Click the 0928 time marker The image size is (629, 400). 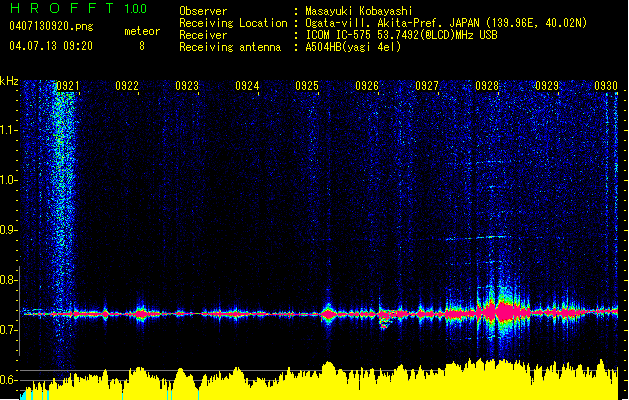(487, 86)
